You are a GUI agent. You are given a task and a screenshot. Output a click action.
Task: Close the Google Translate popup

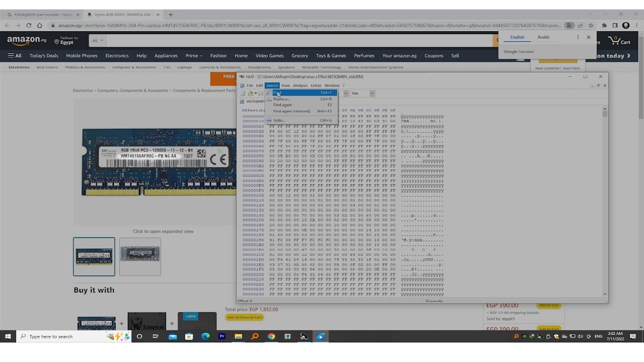click(x=588, y=37)
